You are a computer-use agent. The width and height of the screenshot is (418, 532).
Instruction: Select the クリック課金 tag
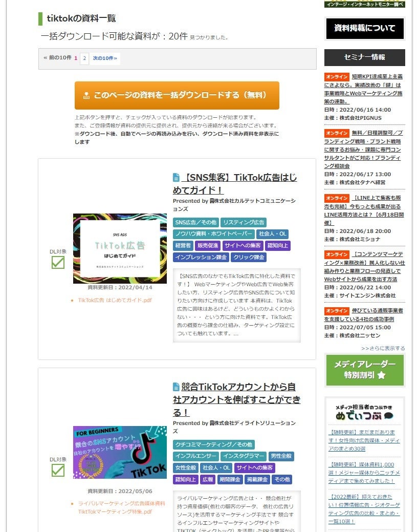249,257
